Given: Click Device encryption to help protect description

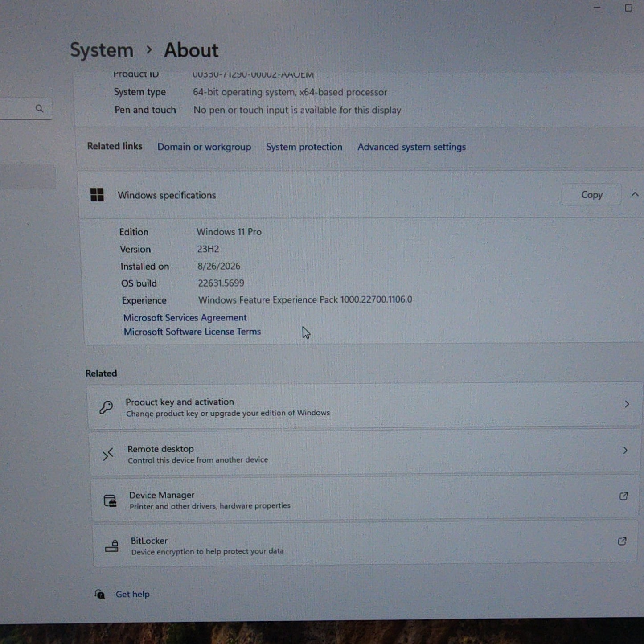Looking at the screenshot, I should [207, 551].
